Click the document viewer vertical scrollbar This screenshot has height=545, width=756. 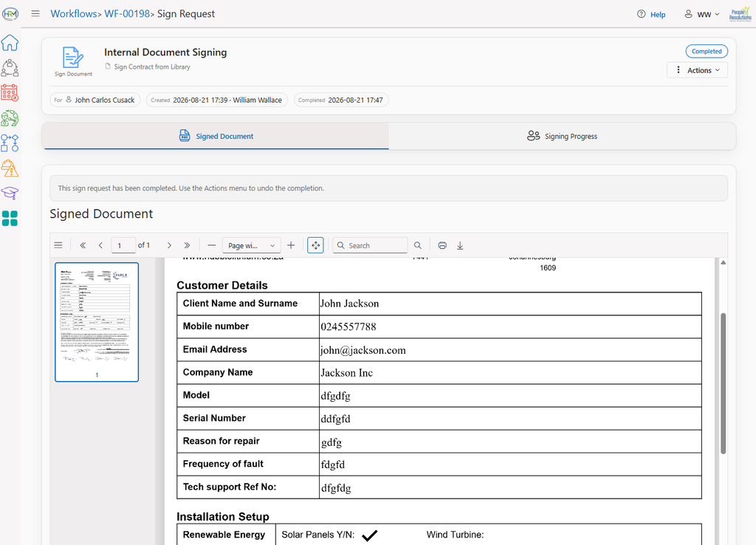pyautogui.click(x=724, y=383)
